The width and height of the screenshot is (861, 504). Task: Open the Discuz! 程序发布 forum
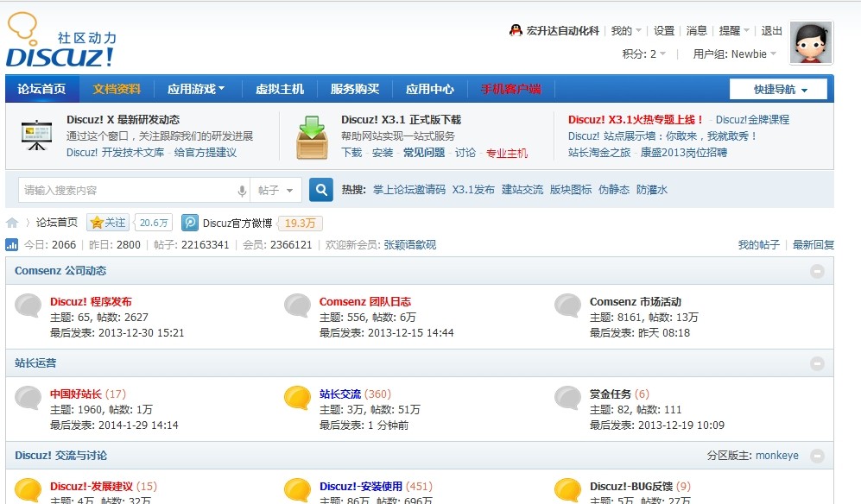91,301
